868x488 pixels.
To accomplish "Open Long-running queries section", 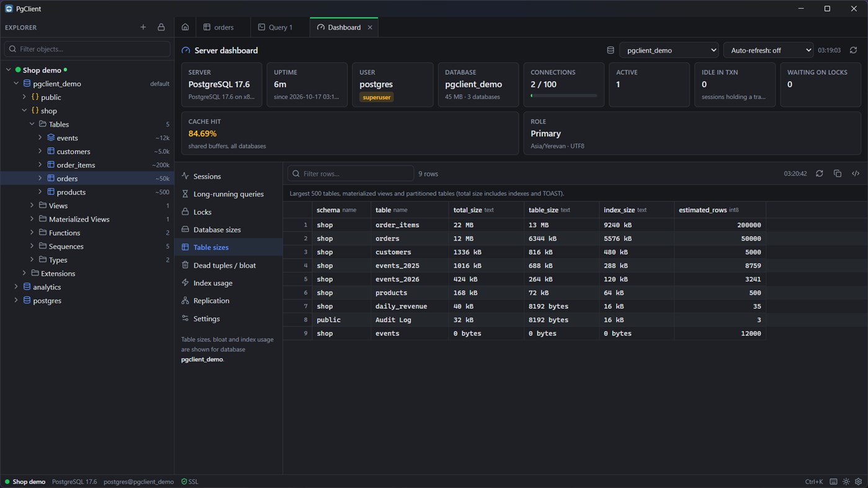I will coord(229,194).
